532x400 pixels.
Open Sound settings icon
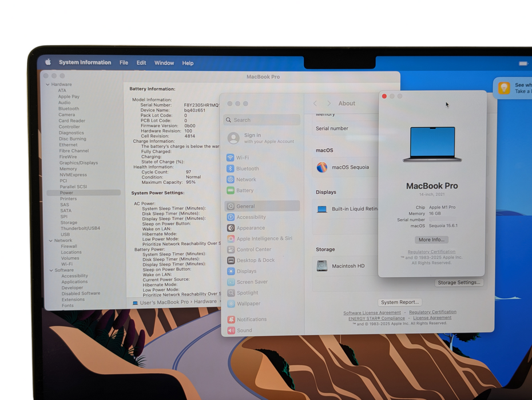pyautogui.click(x=232, y=330)
